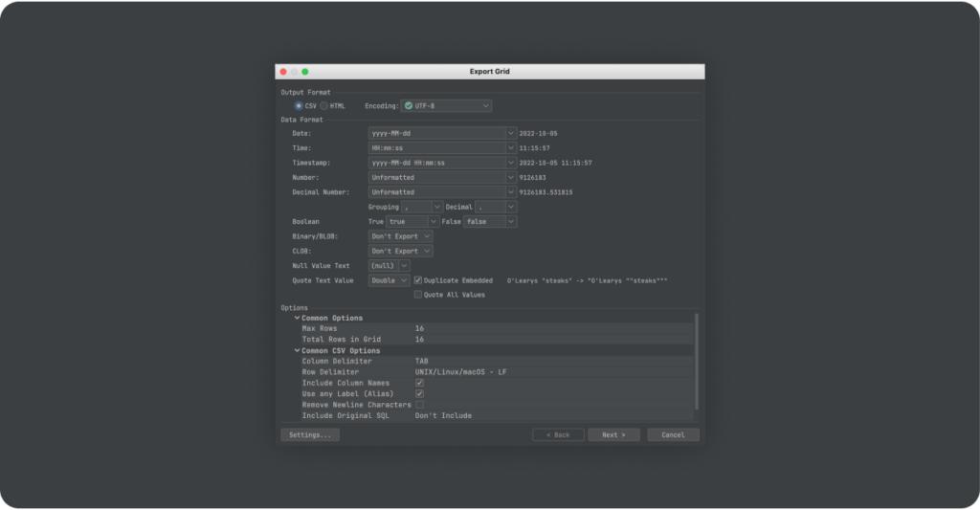Expand the Date format dropdown

510,134
